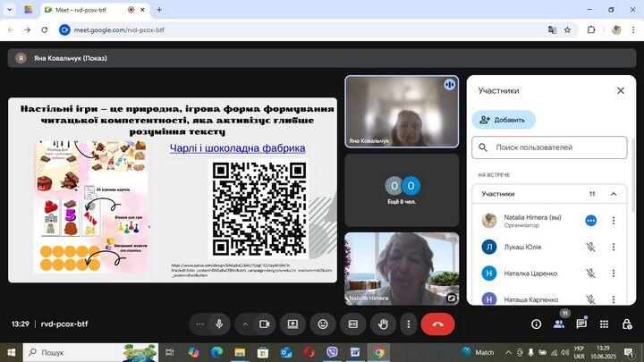Show hidden system tray icons chevron
The image size is (644, 362).
(x=508, y=352)
